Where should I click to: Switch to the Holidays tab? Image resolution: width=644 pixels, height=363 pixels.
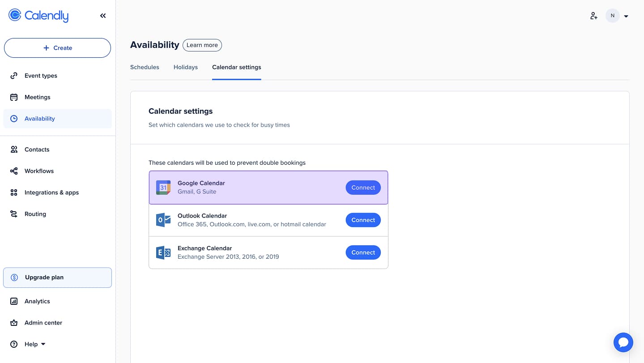tap(186, 67)
